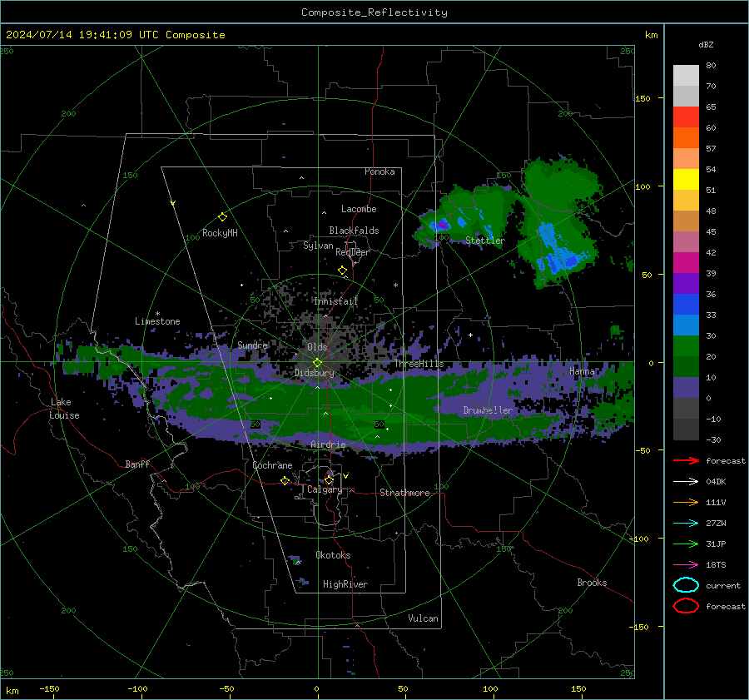Click the white plus marker left of Hanna
This screenshot has height=700, width=749.
coord(470,335)
